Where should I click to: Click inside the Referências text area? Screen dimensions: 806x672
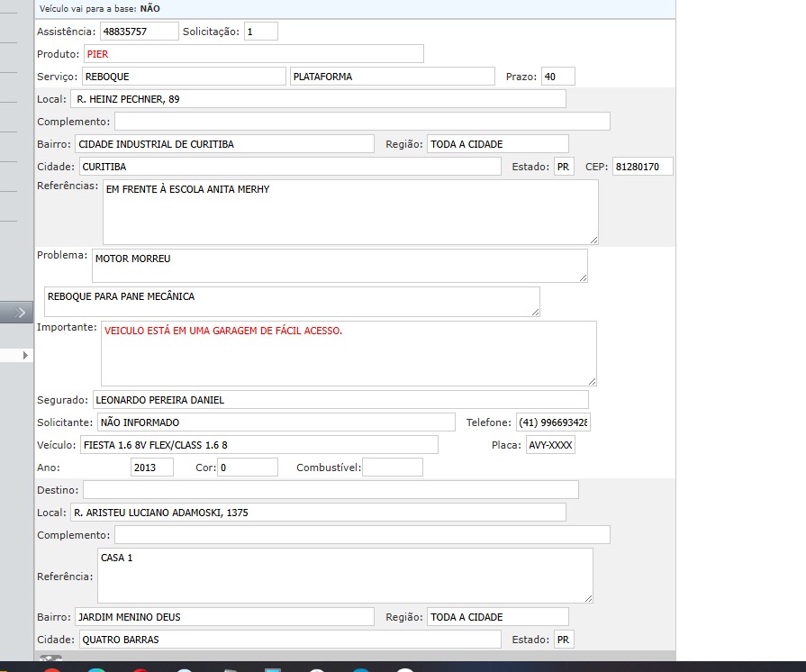pyautogui.click(x=349, y=212)
